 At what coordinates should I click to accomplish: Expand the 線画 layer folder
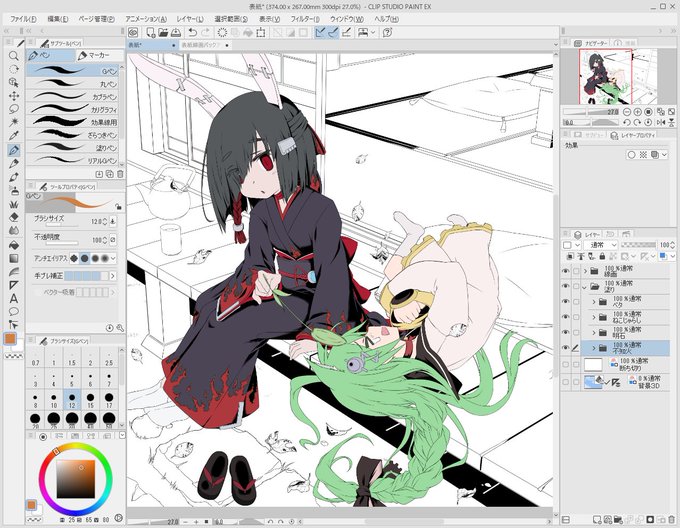tap(585, 271)
